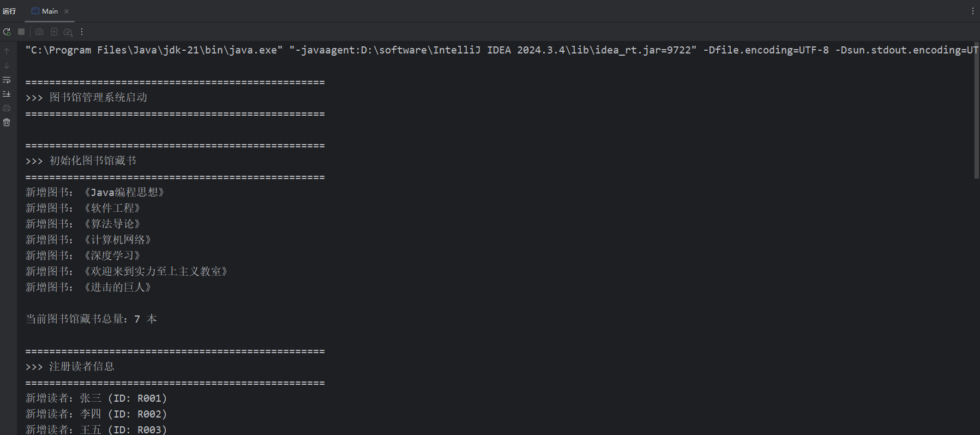This screenshot has width=980, height=435.
Task: Open tool window options in top-right corner
Action: [972, 11]
